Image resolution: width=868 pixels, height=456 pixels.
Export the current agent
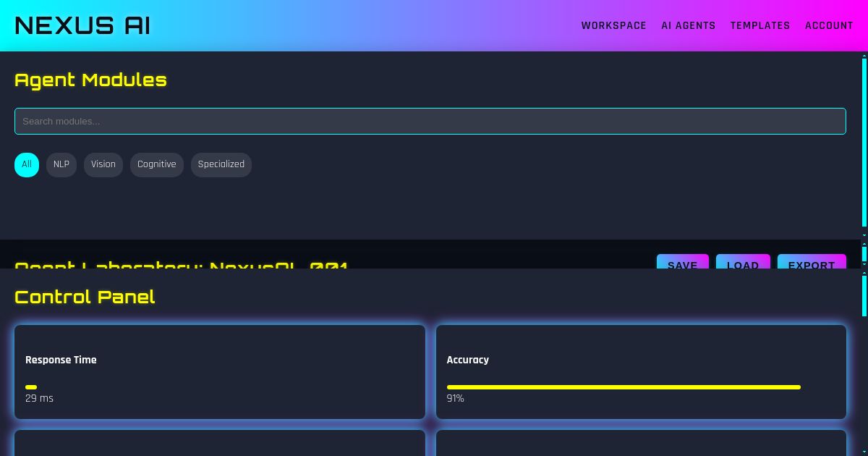tap(812, 266)
